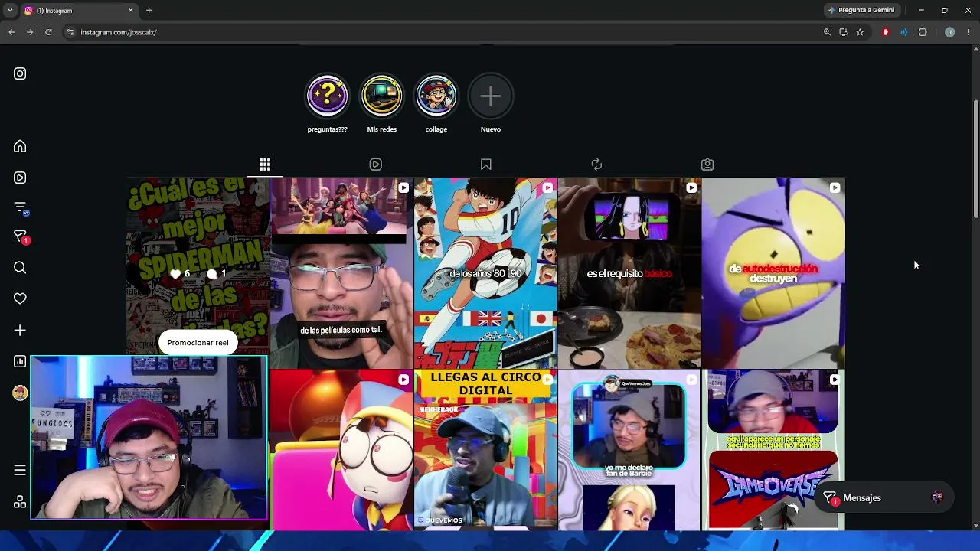The width and height of the screenshot is (980, 551).
Task: Open the red-haired jester character reel thumbnail
Action: (x=341, y=450)
